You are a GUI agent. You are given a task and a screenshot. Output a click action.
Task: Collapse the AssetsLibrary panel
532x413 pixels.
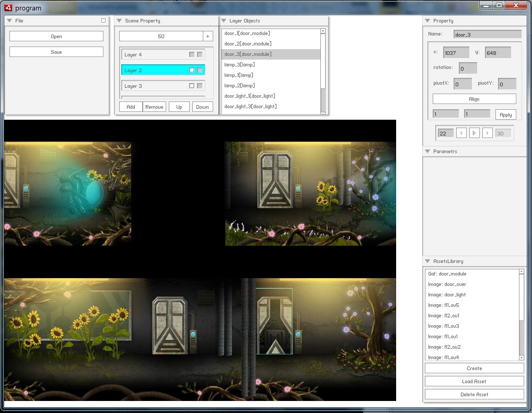[x=427, y=261]
